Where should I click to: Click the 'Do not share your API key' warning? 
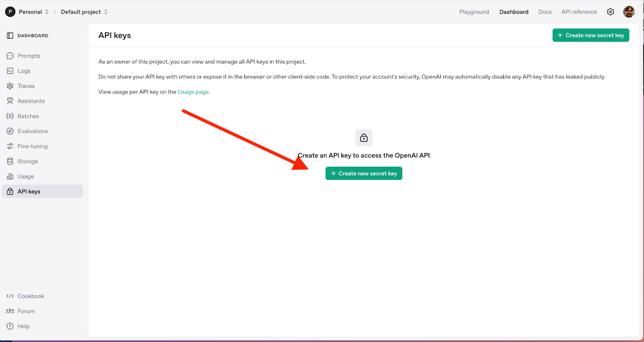click(352, 77)
